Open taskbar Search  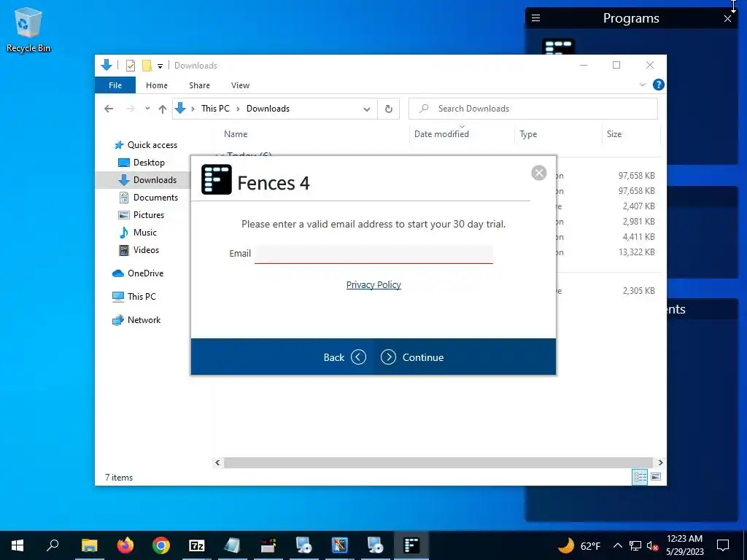(53, 545)
